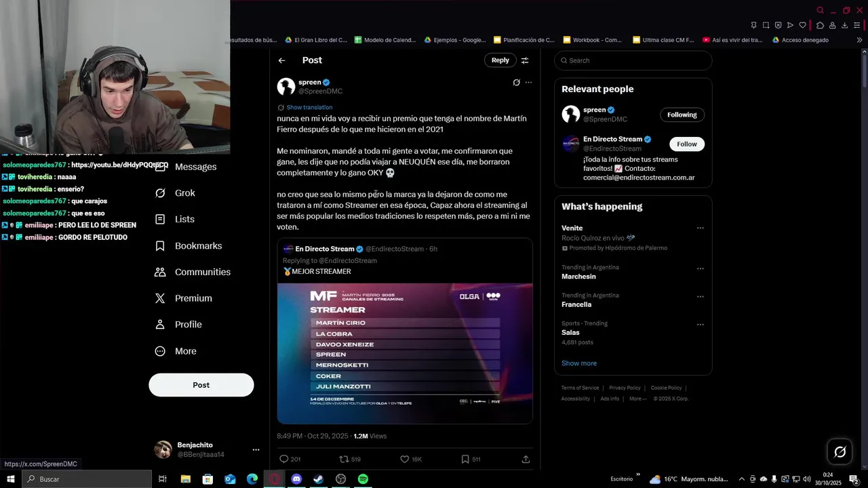Open 'Workbook - Com...' bookmark
The height and width of the screenshot is (488, 868).
593,40
